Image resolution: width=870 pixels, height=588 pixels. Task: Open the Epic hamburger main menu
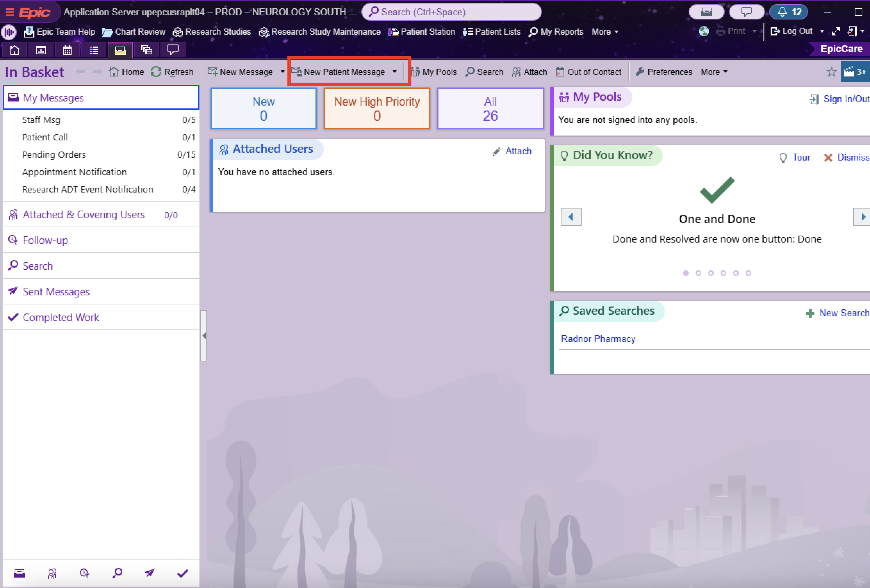[x=10, y=12]
